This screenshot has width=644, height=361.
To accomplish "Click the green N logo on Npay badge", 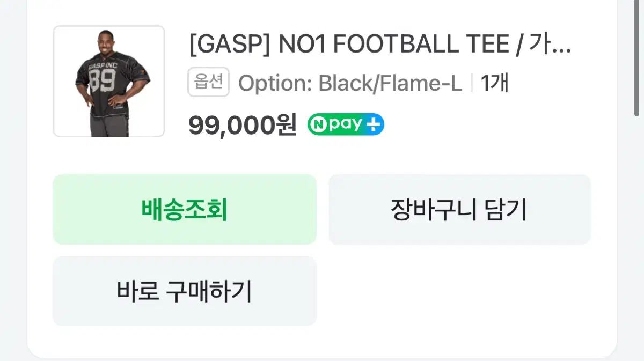I will pyautogui.click(x=317, y=125).
